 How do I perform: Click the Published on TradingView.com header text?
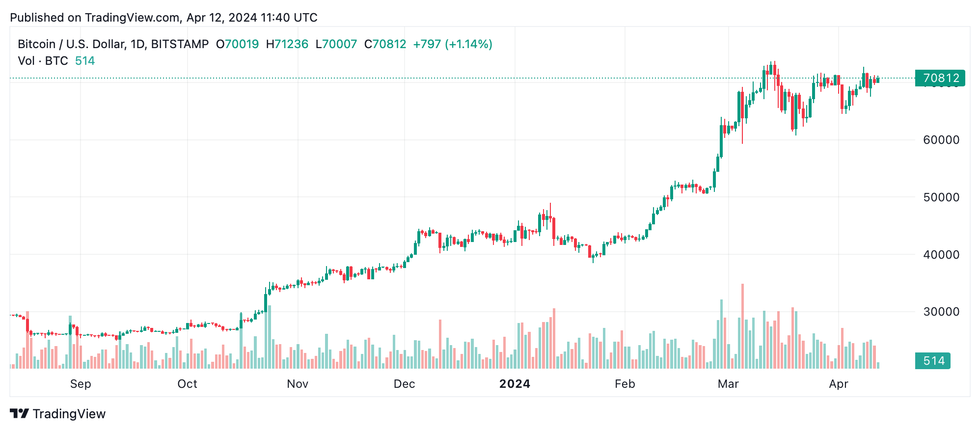163,18
